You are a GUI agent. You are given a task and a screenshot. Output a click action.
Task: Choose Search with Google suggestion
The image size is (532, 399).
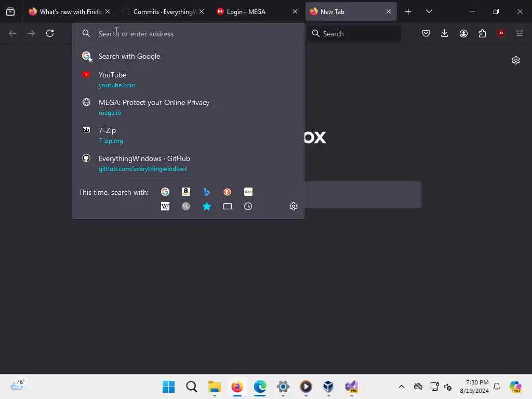click(x=188, y=56)
